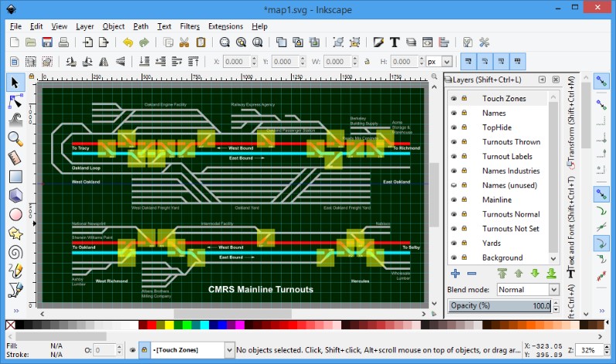Open the Path menu
616x364 pixels.
tap(140, 26)
